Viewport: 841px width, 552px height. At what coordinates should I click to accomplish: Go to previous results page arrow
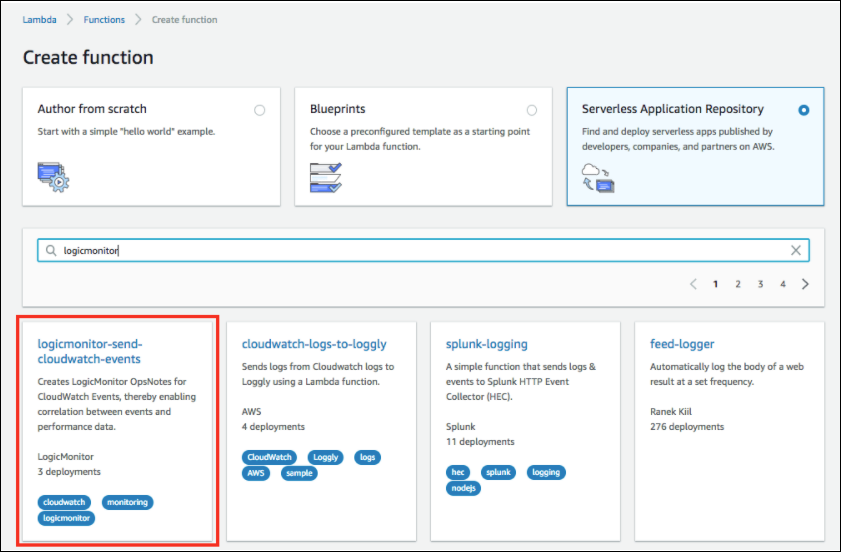693,284
